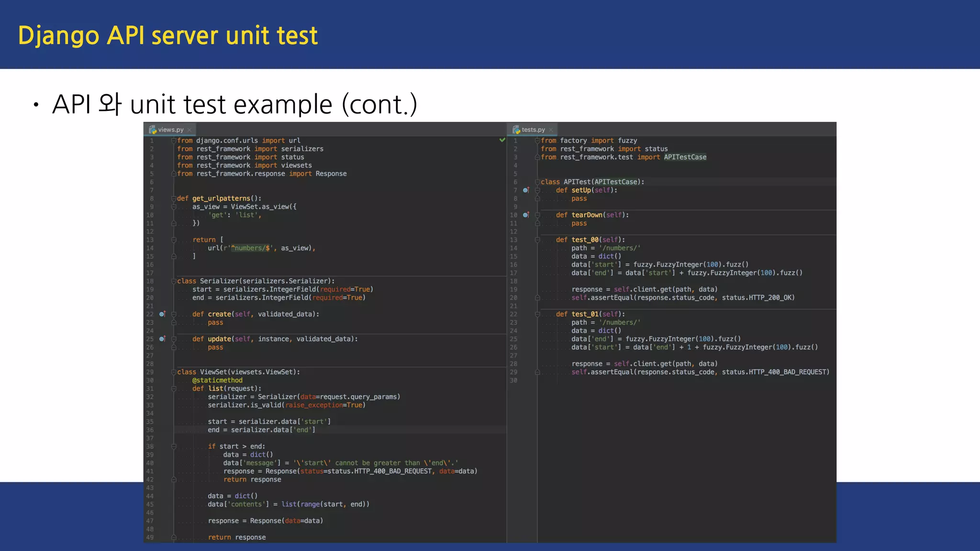The image size is (980, 551).
Task: Click 'raise_exception=True' argument in views.py
Action: pos(324,405)
